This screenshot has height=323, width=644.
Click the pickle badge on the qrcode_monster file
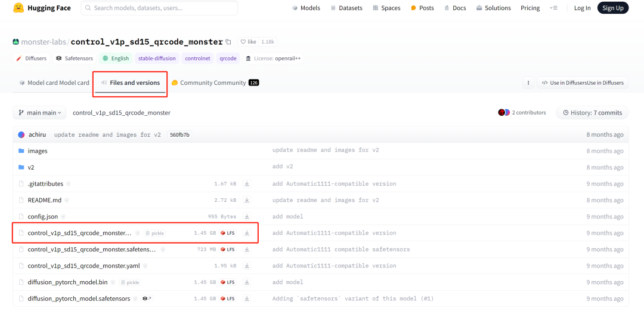click(x=155, y=233)
